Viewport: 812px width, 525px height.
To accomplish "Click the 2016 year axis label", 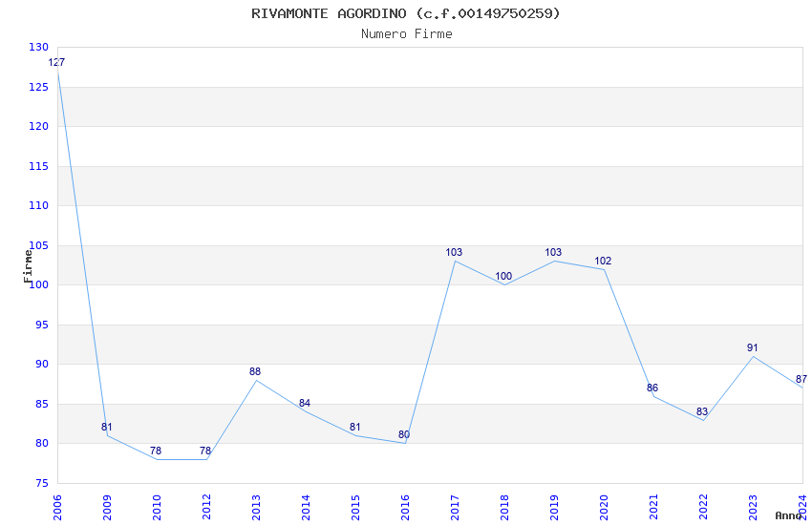I will (405, 507).
